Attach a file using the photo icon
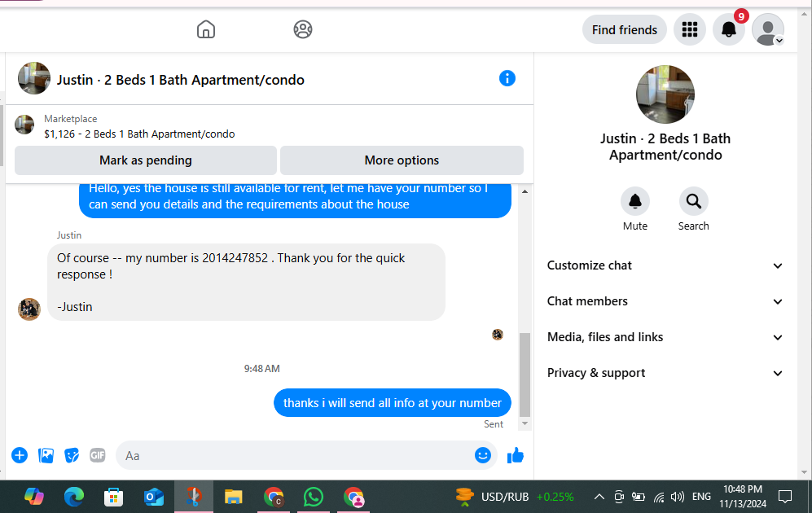812x513 pixels. (46, 455)
